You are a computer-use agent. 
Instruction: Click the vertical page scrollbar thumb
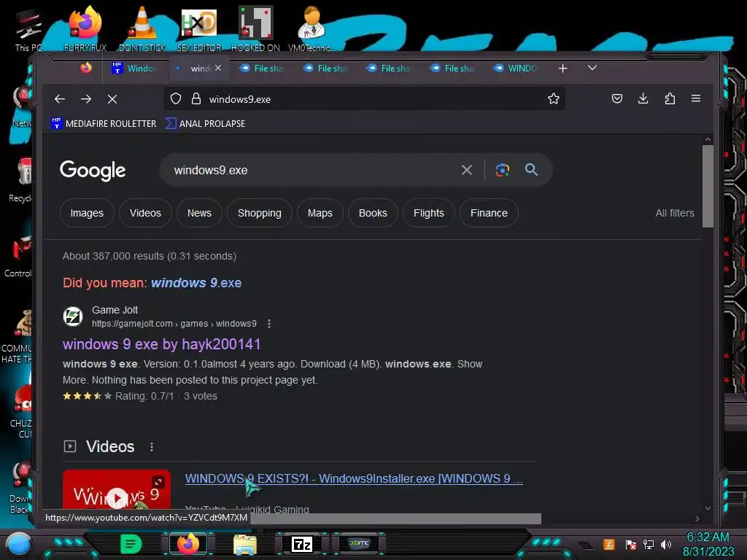click(x=708, y=186)
